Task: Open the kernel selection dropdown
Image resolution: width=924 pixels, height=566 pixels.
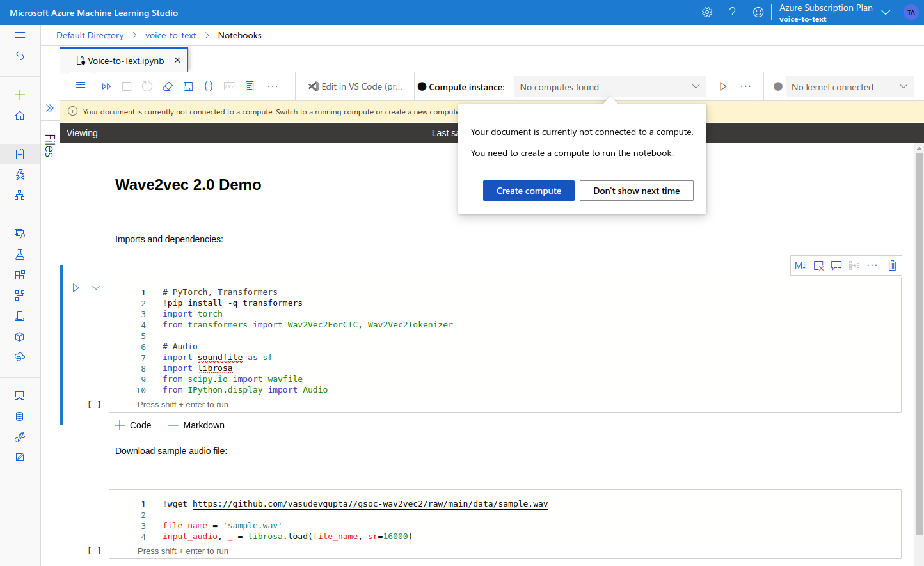Action: (850, 87)
